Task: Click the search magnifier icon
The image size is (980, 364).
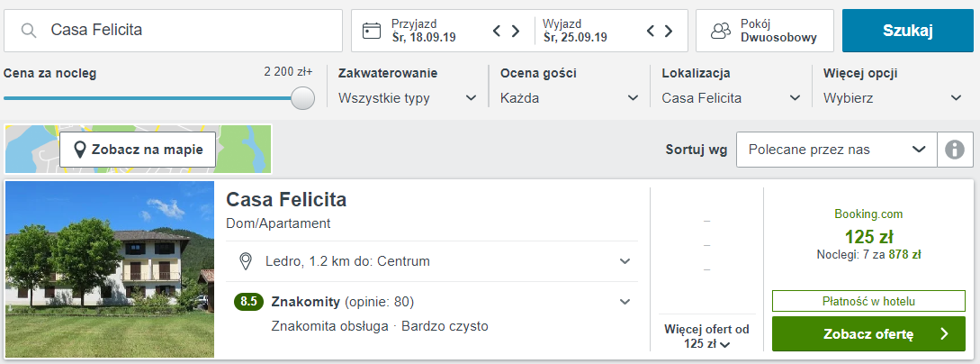Action: [x=29, y=31]
